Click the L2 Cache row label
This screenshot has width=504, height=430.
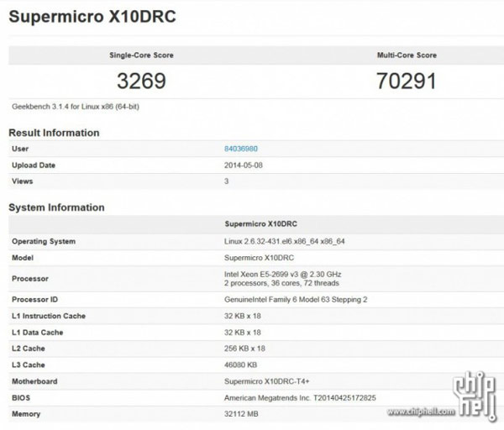(x=29, y=349)
